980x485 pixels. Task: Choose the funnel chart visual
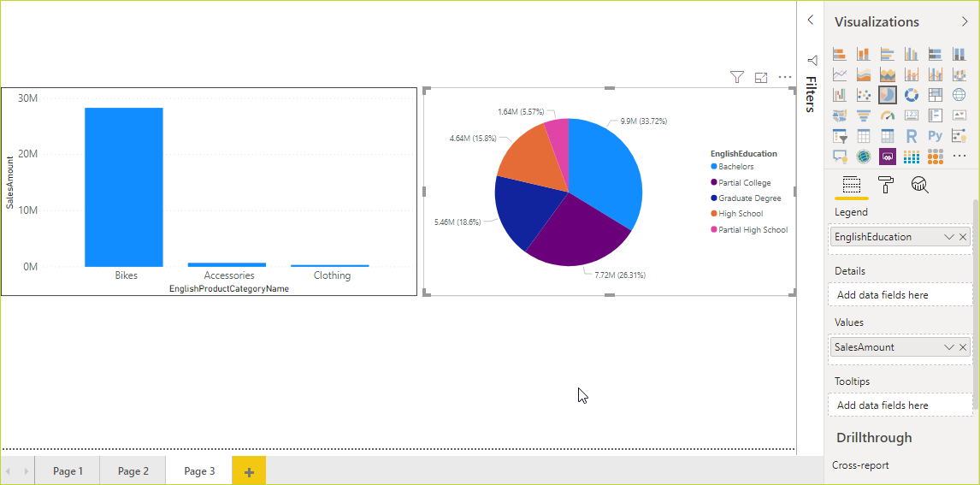864,115
